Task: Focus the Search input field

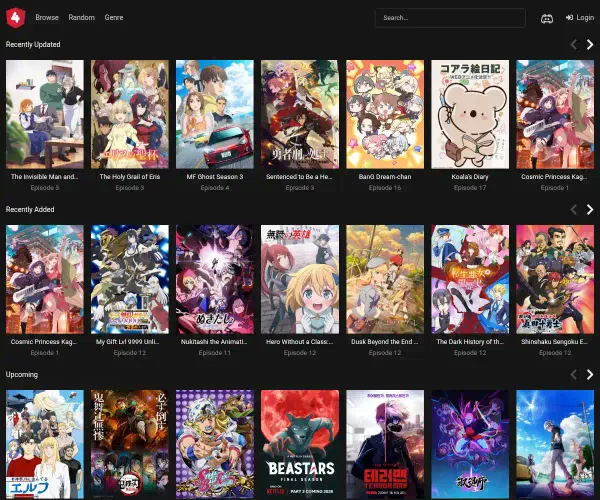Action: pos(450,18)
